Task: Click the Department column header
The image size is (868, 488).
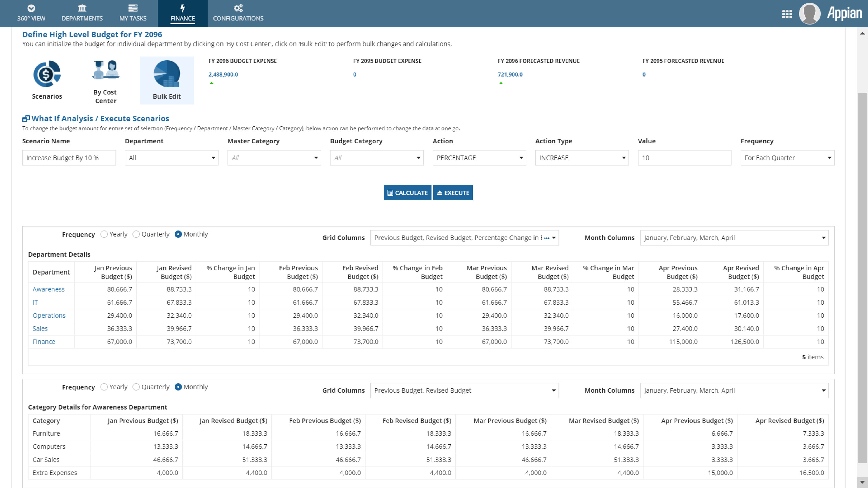Action: (51, 272)
